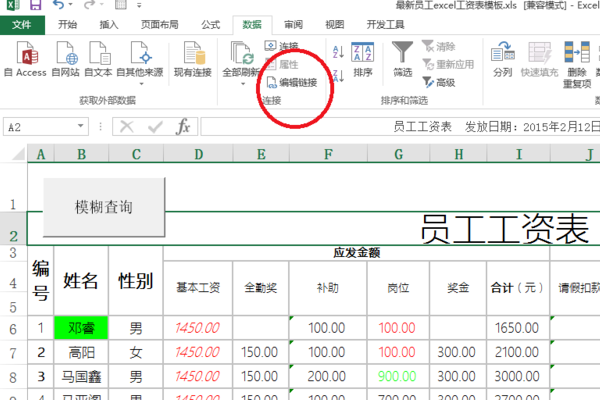The height and width of the screenshot is (400, 600).
Task: Switch to the 页面布局 tab
Action: (x=160, y=25)
